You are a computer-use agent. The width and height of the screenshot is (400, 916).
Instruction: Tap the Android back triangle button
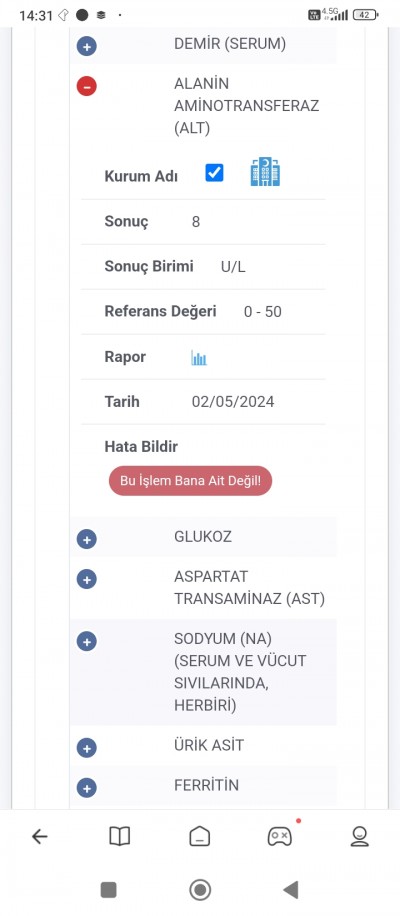291,890
